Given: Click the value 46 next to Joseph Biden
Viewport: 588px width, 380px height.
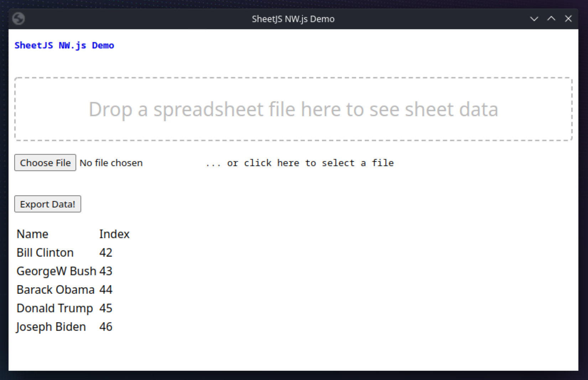Looking at the screenshot, I should point(105,327).
